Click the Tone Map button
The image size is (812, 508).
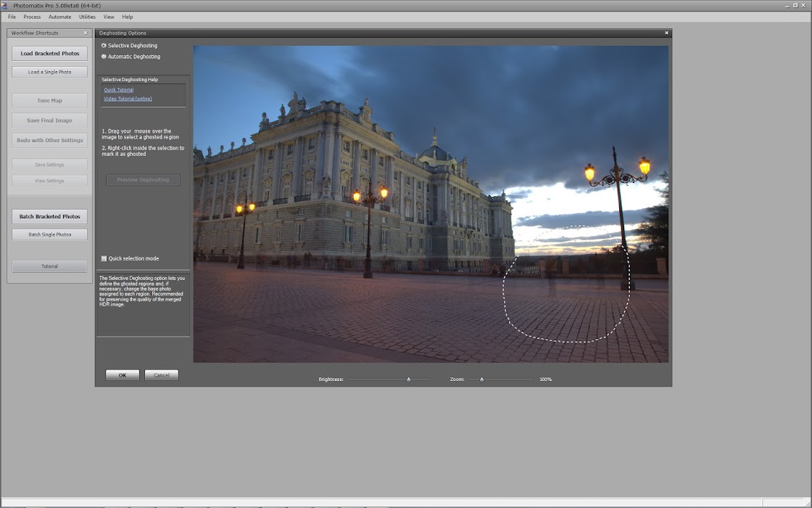50,101
